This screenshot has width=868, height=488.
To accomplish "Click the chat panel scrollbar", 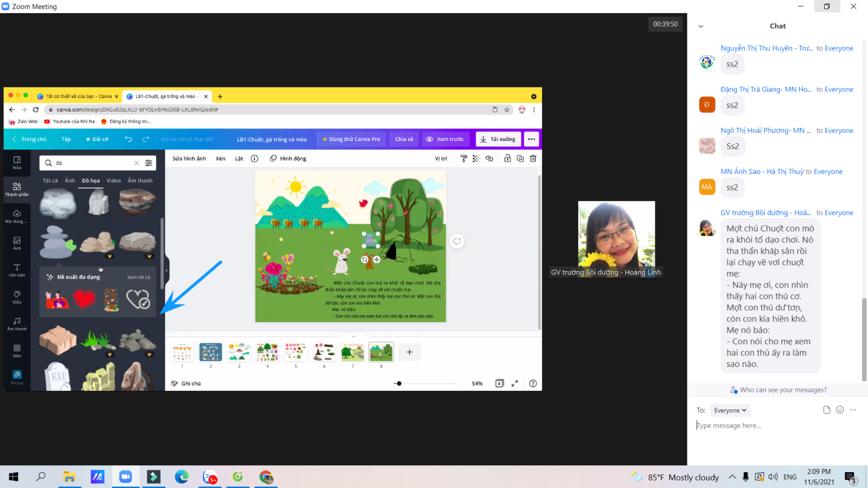I will tap(864, 339).
